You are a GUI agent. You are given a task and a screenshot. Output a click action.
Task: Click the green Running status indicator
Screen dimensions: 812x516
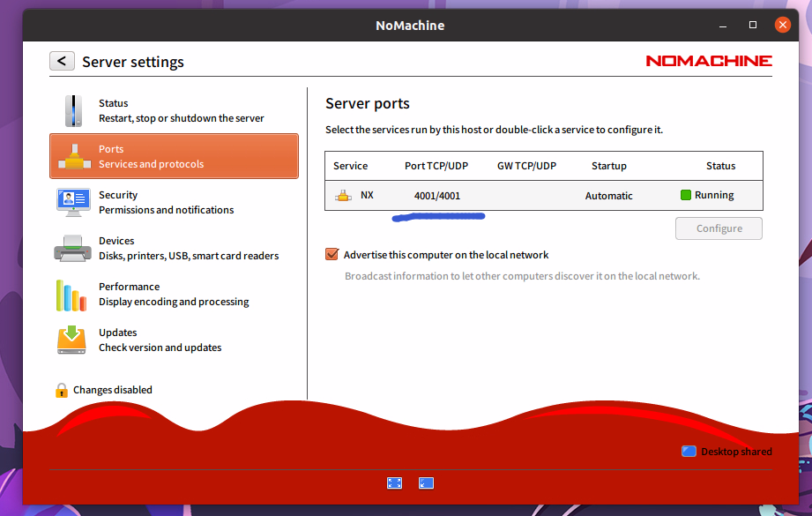coord(686,195)
